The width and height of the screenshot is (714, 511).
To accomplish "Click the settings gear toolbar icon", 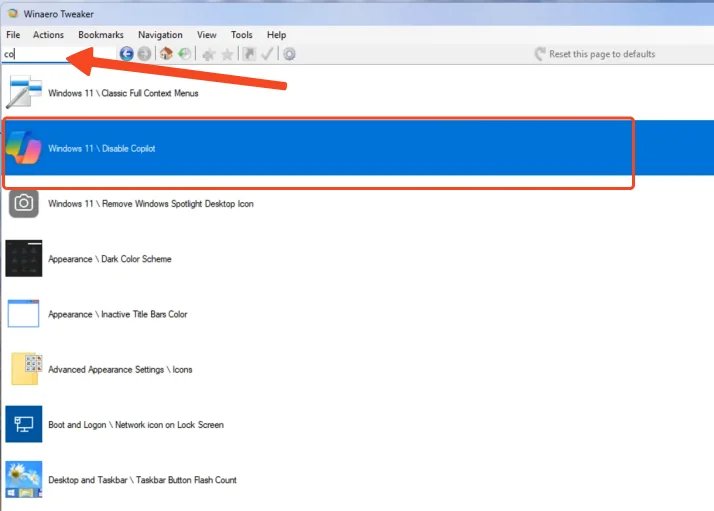I will point(289,54).
